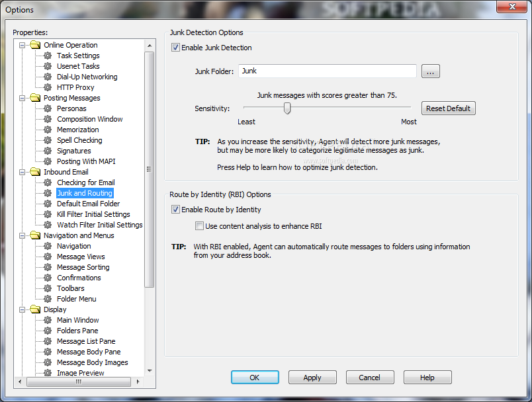The image size is (532, 402).
Task: Apply the current settings
Action: coord(312,378)
